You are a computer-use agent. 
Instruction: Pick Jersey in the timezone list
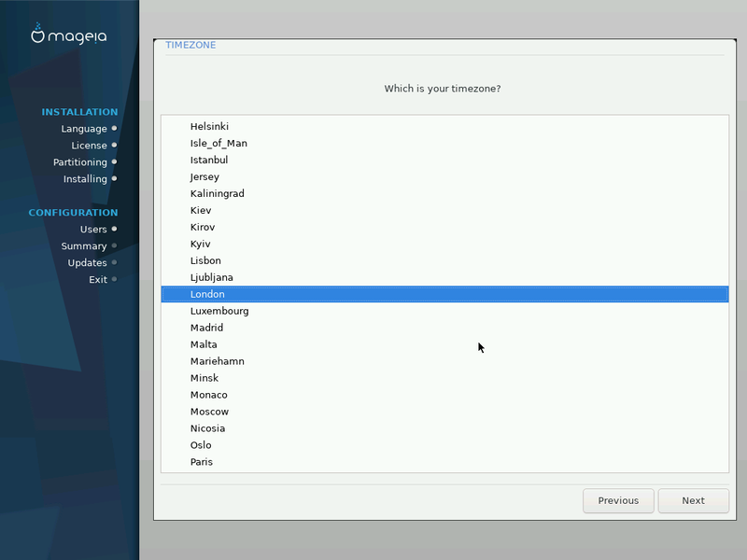(x=445, y=176)
